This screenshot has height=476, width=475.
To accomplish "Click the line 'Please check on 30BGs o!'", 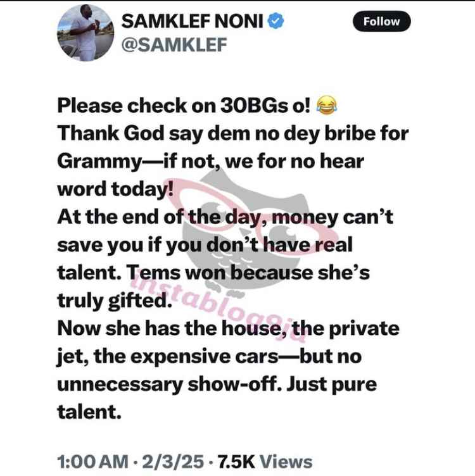I will tap(184, 106).
